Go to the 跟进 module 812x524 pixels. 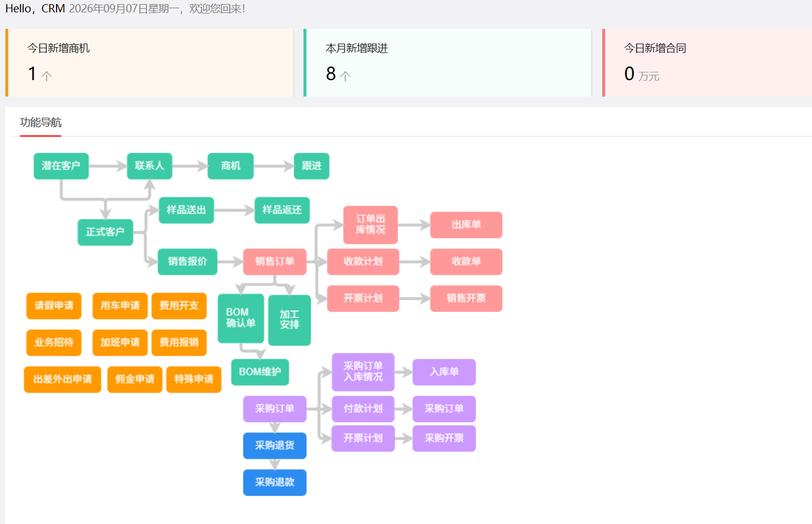pos(311,166)
